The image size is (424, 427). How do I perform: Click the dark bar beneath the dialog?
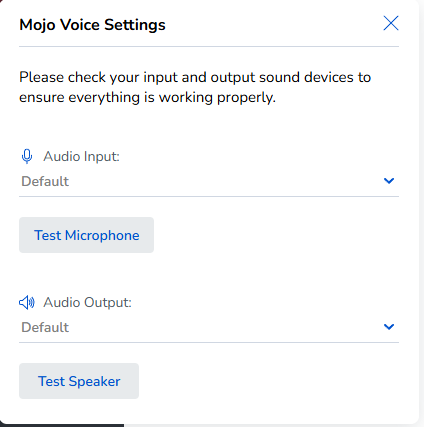point(62,425)
